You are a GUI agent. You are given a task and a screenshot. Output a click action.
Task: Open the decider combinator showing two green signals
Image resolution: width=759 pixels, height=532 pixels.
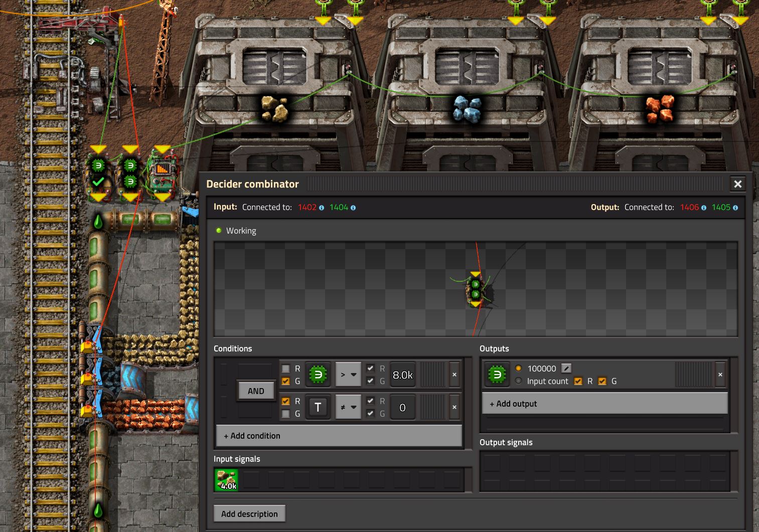130,173
